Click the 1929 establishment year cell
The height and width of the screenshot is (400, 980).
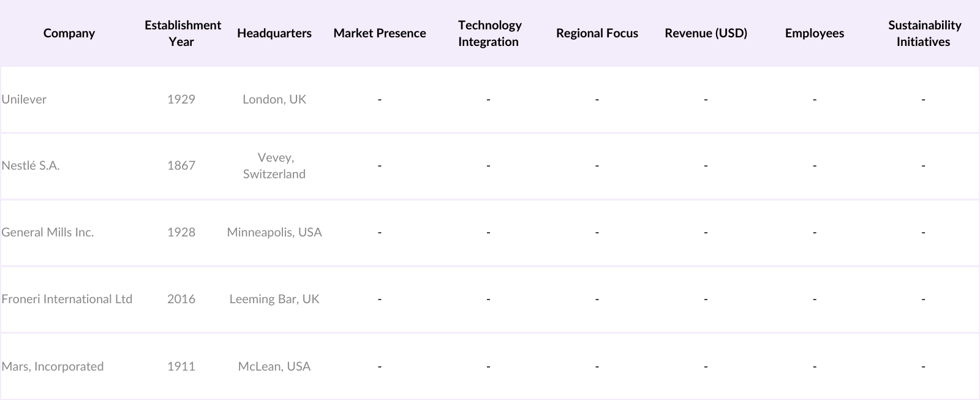pos(181,99)
